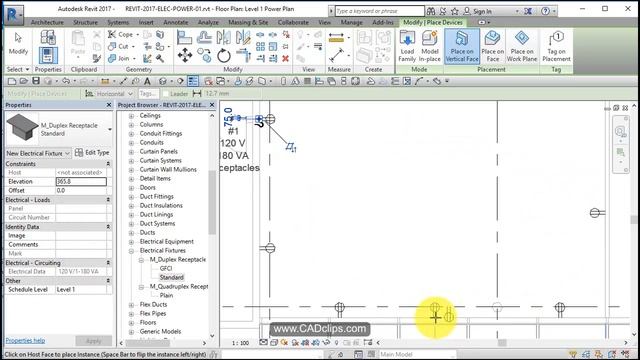
Task: Open the Annotate ribbon tab
Action: (176, 22)
